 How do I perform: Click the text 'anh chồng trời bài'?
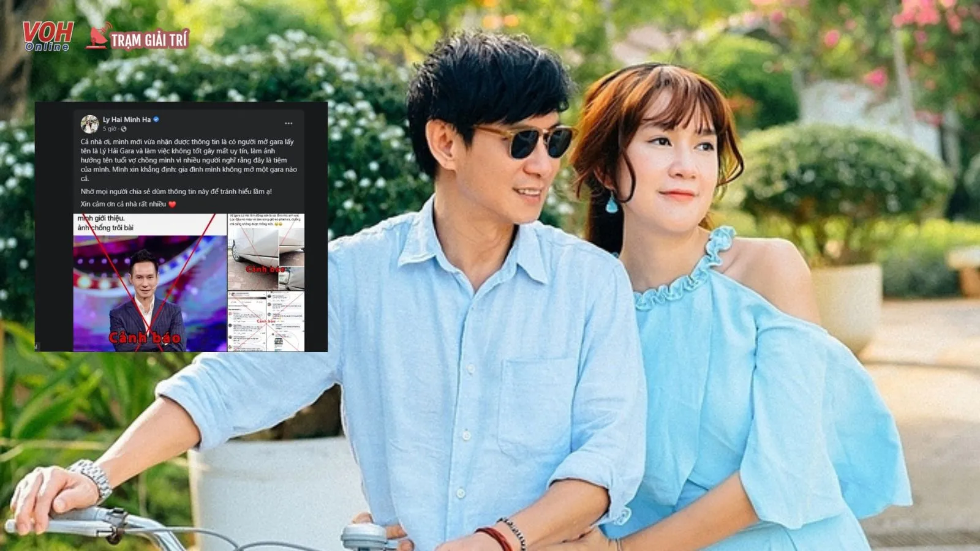point(105,228)
